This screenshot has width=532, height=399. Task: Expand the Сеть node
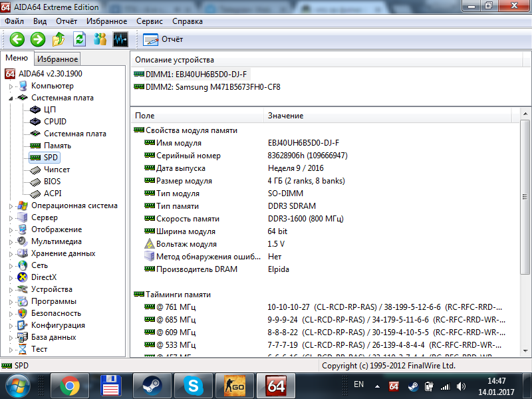tap(11, 265)
